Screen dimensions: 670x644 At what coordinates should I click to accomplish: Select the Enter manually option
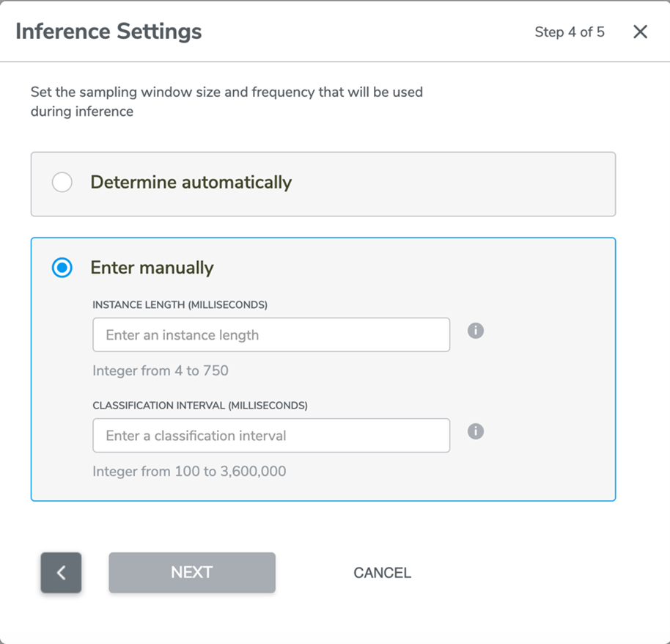coord(62,268)
